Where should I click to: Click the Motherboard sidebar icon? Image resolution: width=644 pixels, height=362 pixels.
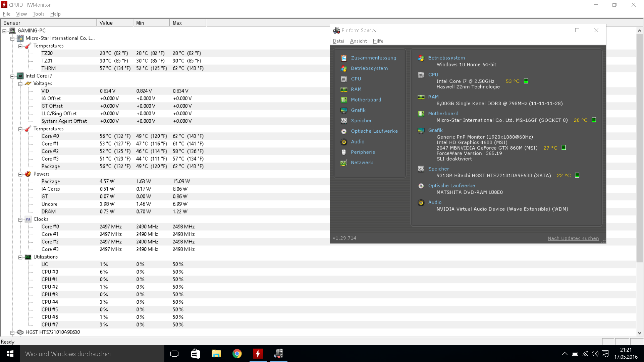343,100
